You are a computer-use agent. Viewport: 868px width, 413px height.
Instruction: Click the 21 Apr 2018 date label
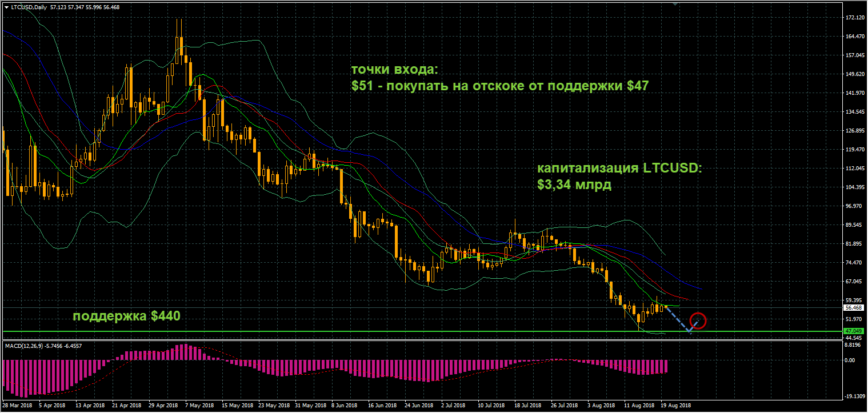tap(127, 406)
